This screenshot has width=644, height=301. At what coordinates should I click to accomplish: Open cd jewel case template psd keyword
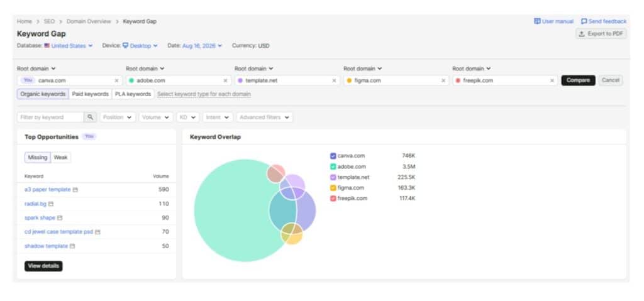(58, 232)
